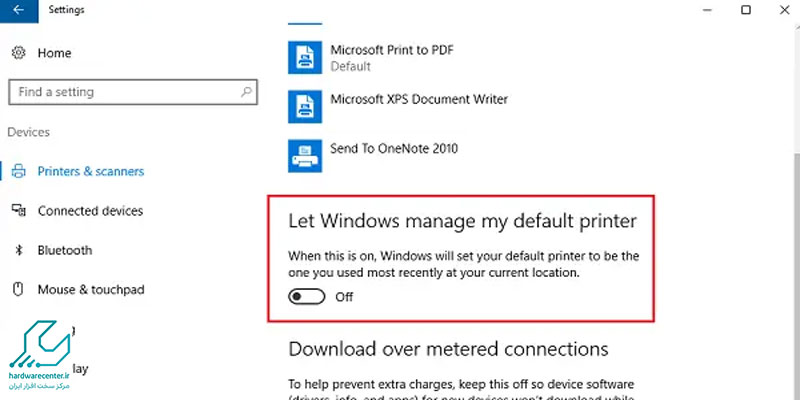Screen dimensions: 800x400
Task: Click the Send To OneNote 2010 icon
Action: coord(303,154)
